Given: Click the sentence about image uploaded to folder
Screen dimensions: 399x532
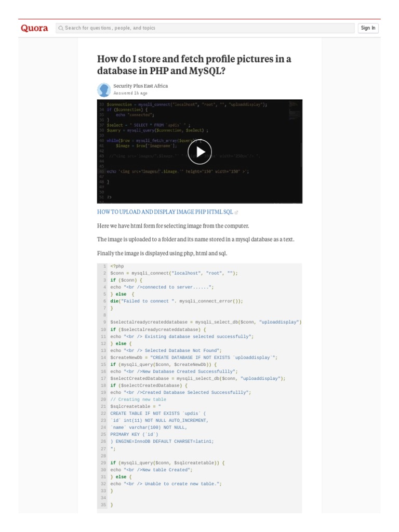Looking at the screenshot, I should [x=195, y=240].
